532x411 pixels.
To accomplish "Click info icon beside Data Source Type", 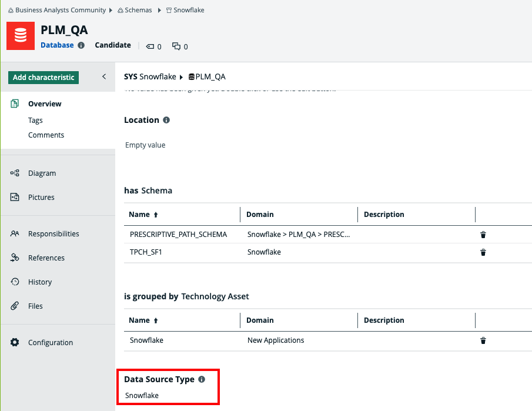I will pyautogui.click(x=202, y=379).
